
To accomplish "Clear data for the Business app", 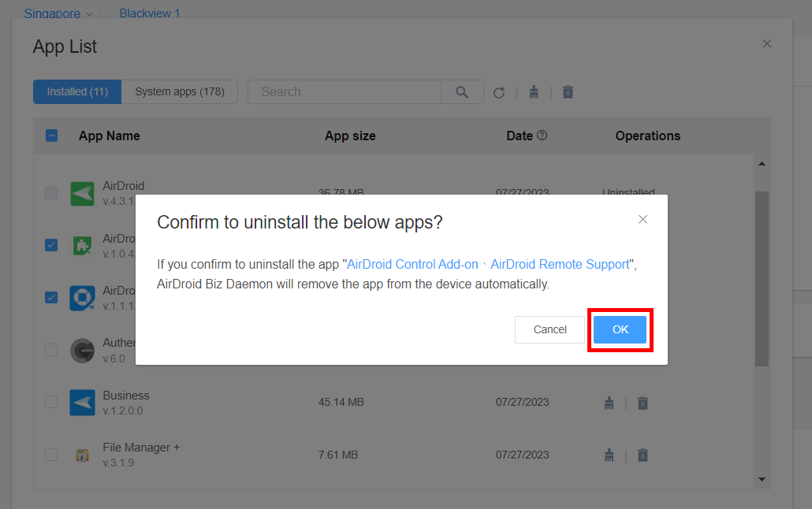I will [x=609, y=403].
